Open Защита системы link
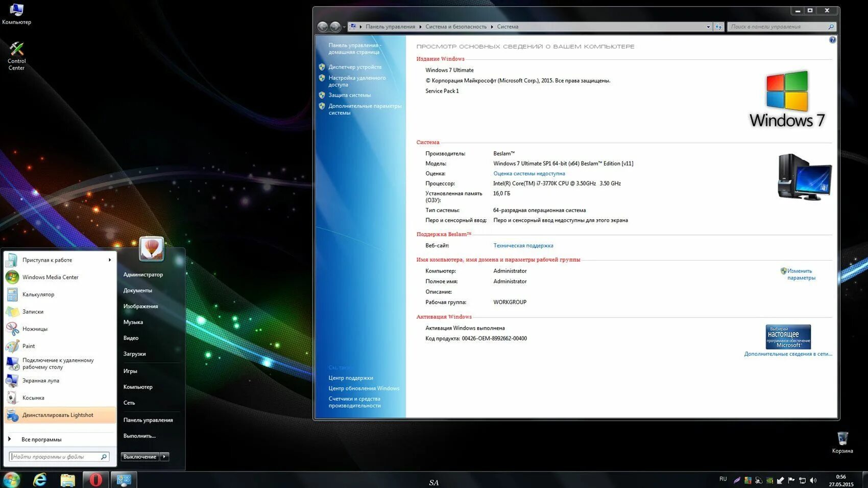This screenshot has height=488, width=868. pyautogui.click(x=350, y=95)
